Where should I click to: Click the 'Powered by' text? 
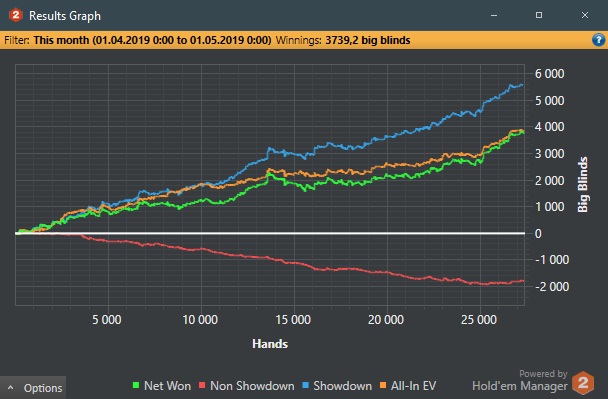tap(543, 374)
